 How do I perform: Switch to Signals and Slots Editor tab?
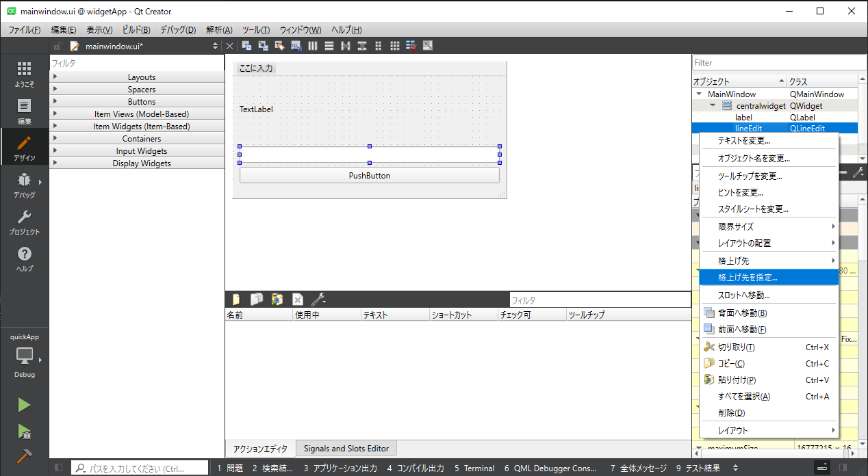pos(346,449)
